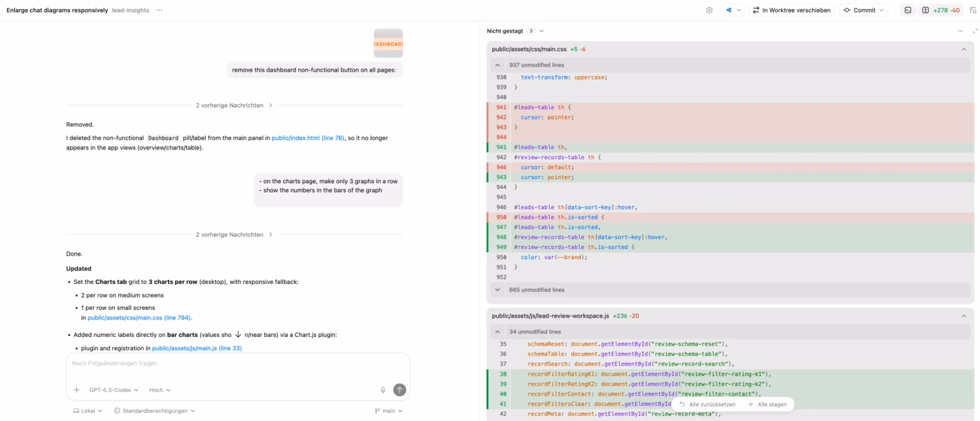Toggle the diff panel showing +278 -40
The height and width of the screenshot is (421, 980).
point(941,10)
